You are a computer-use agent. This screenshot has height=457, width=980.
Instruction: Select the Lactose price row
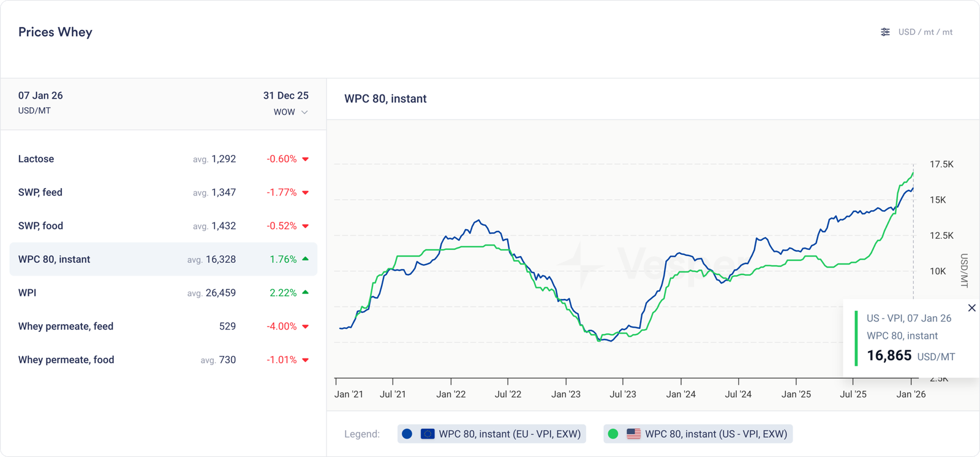click(x=163, y=159)
